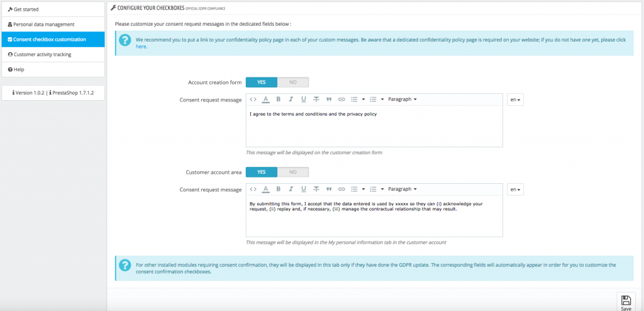Open the en language dropdown for Customer account message
Image resolution: width=644 pixels, height=311 pixels.
515,189
